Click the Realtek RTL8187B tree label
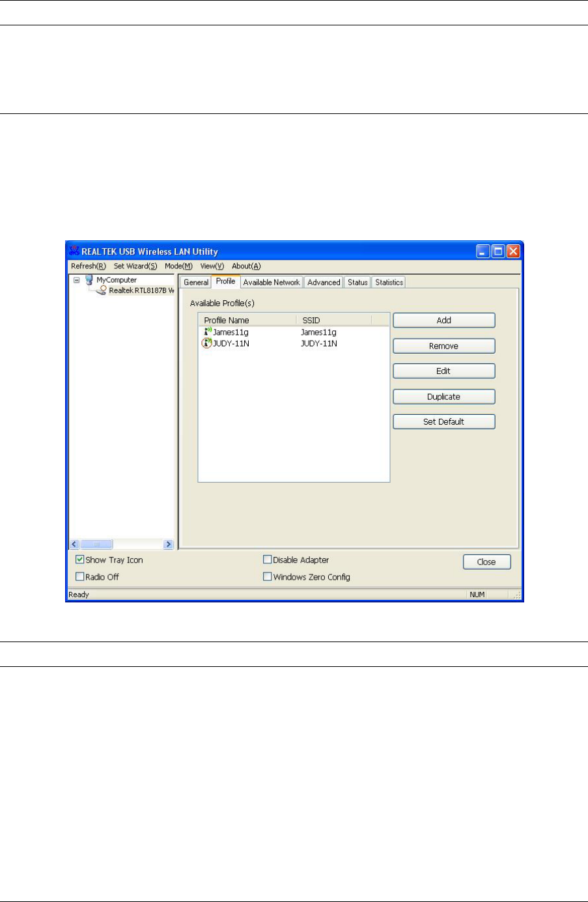This screenshot has width=588, height=902. [x=141, y=290]
